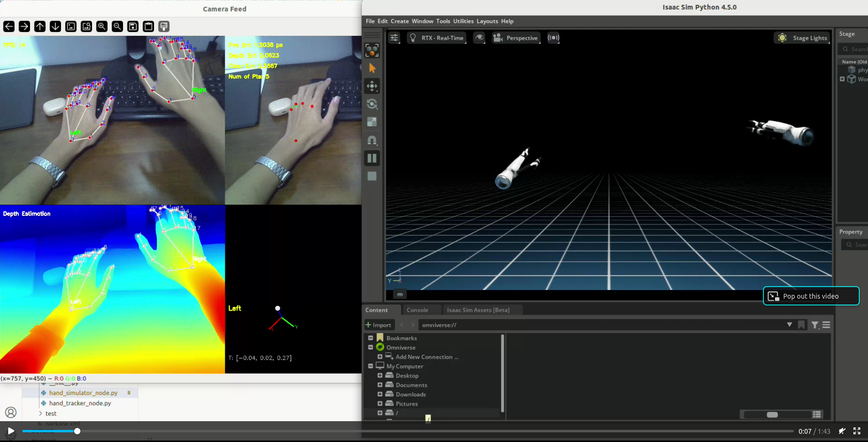Bookmark the current content path
This screenshot has height=442, width=868.
(x=802, y=325)
